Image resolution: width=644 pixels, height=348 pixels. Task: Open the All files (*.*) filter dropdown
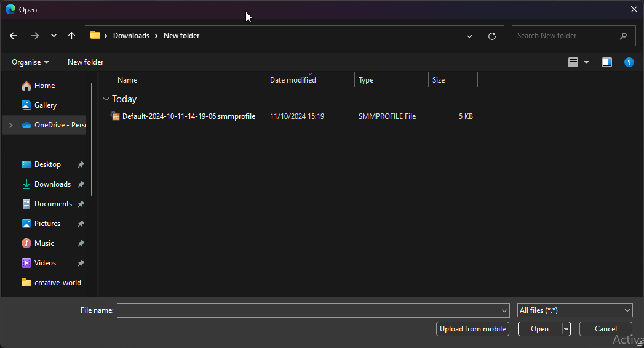click(x=574, y=310)
